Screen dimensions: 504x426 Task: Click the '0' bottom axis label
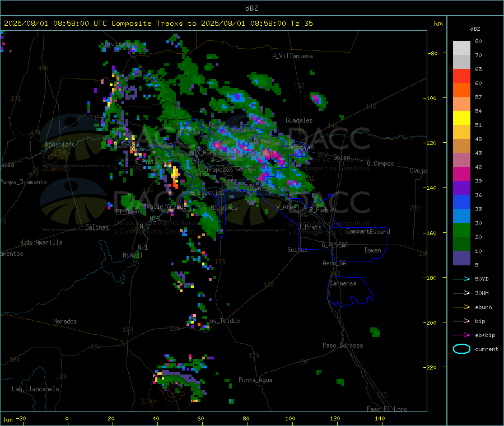[67, 419]
